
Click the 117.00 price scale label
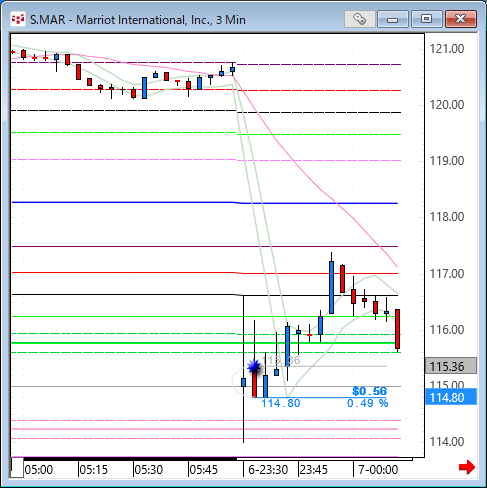coord(447,274)
